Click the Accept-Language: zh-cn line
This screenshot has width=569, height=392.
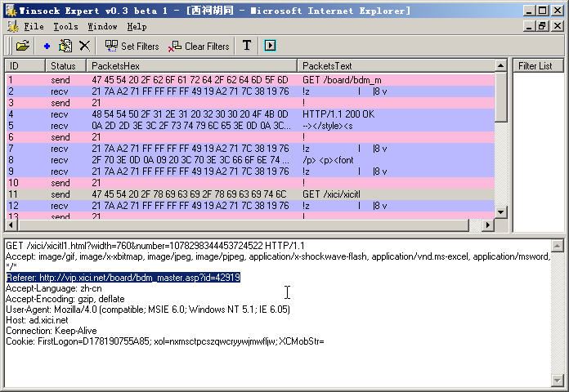click(x=54, y=288)
